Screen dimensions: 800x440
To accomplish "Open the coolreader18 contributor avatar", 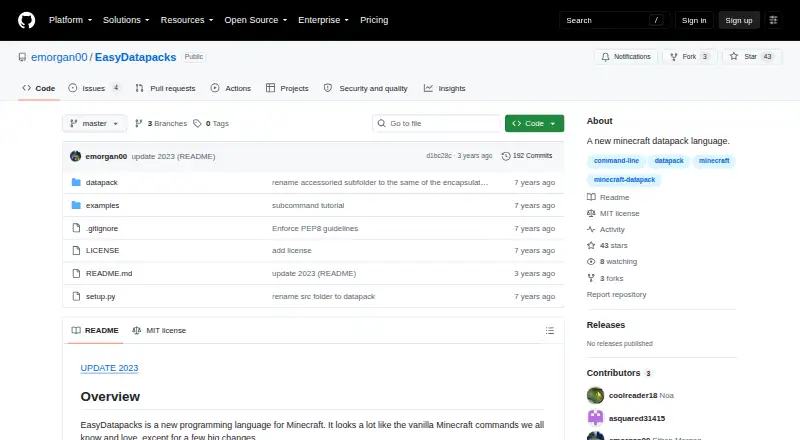I will (x=595, y=396).
